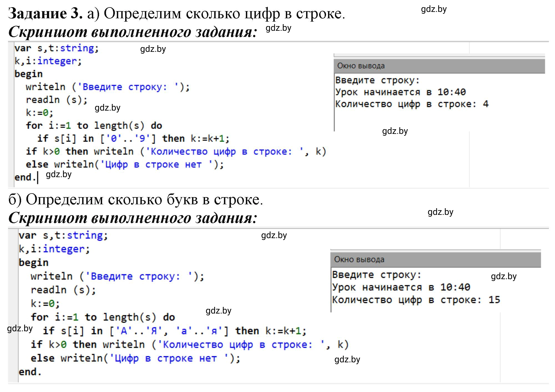Screen dimensions: 555x392
Task: Click 'k,i:integer;' line in first code block
Action: click(x=48, y=61)
